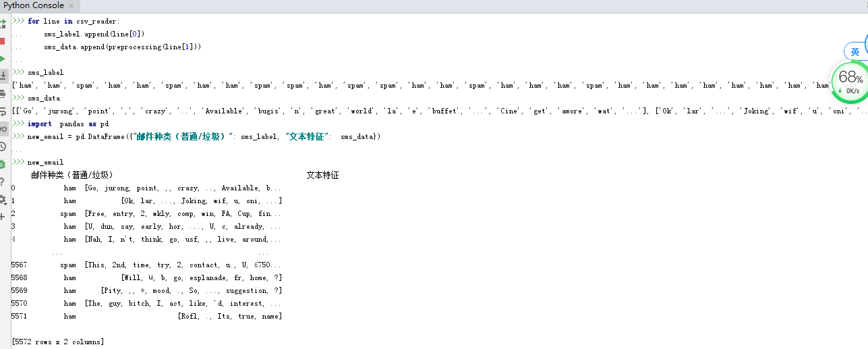Image resolution: width=868 pixels, height=349 pixels.
Task: Close the Python Console tab
Action: (x=71, y=6)
